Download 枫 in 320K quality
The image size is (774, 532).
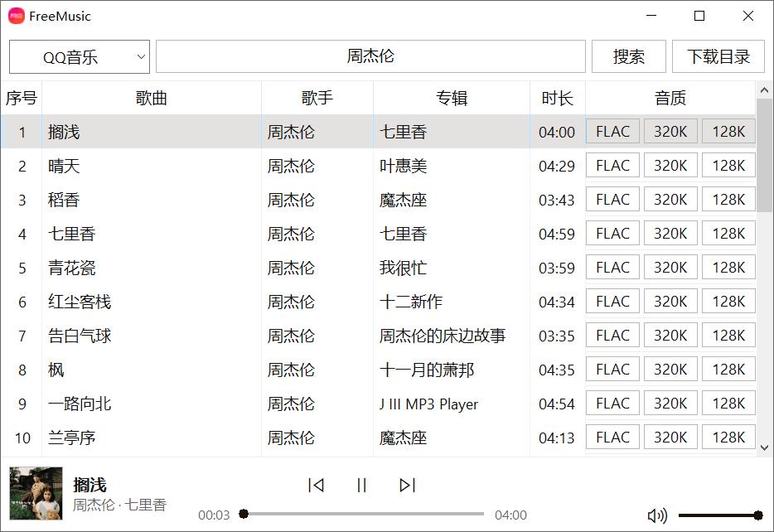coord(670,370)
